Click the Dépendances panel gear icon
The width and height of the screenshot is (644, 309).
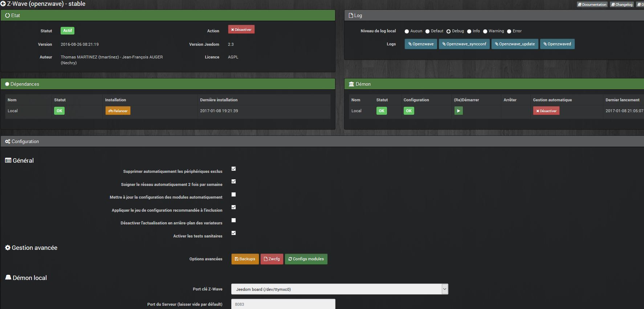click(7, 84)
